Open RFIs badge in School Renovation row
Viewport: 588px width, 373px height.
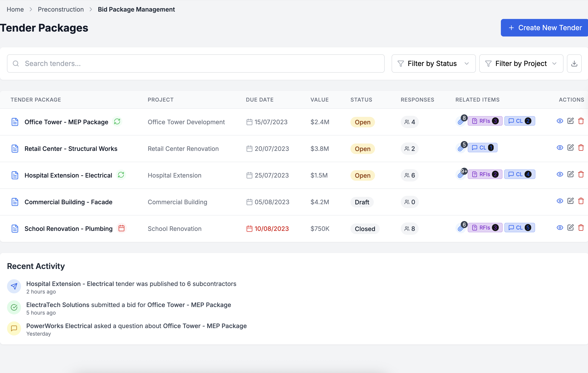point(485,228)
